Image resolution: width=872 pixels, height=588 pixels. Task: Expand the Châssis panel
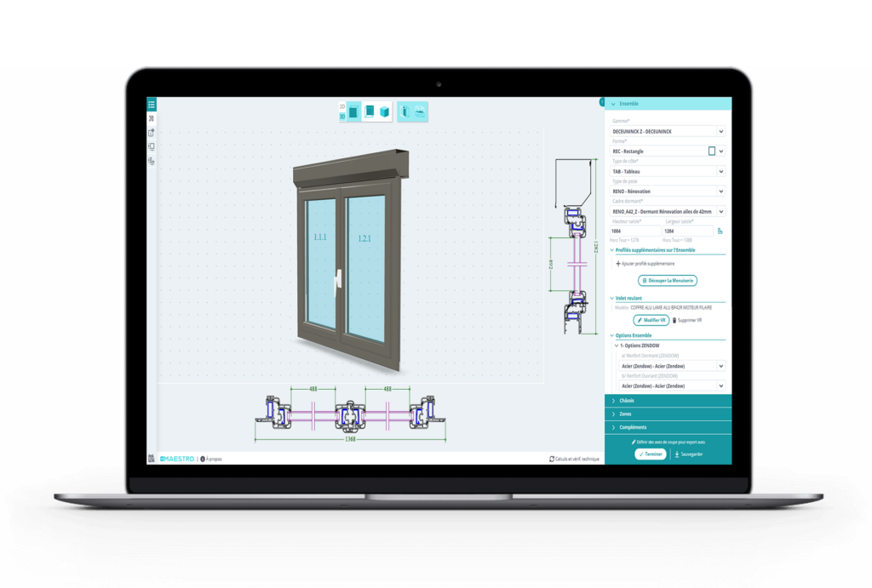pyautogui.click(x=668, y=401)
